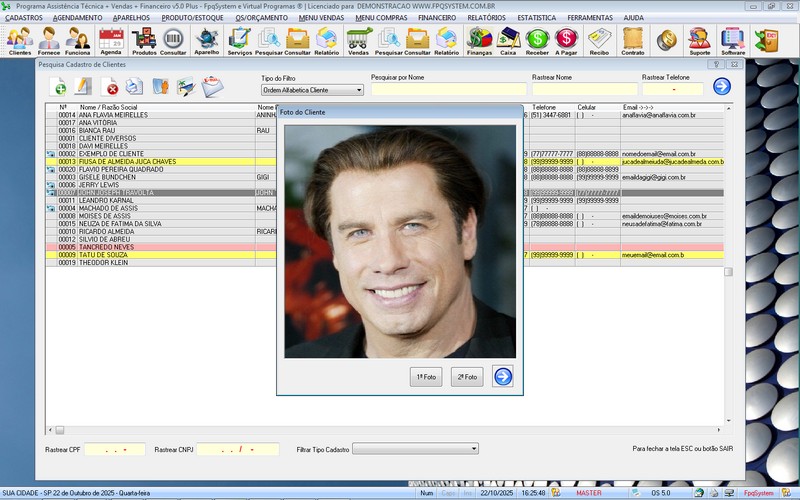Image resolution: width=800 pixels, height=500 pixels.
Task: Select row ANA FLAVIA MEIRELLES
Action: pos(384,115)
